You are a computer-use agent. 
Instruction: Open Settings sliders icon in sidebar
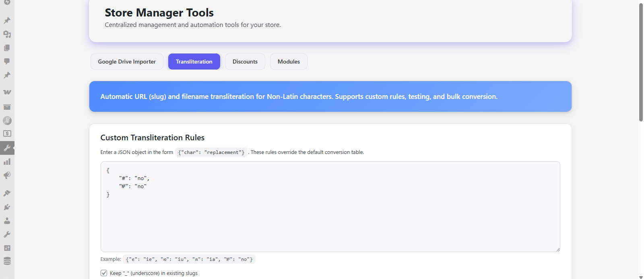tap(7, 248)
